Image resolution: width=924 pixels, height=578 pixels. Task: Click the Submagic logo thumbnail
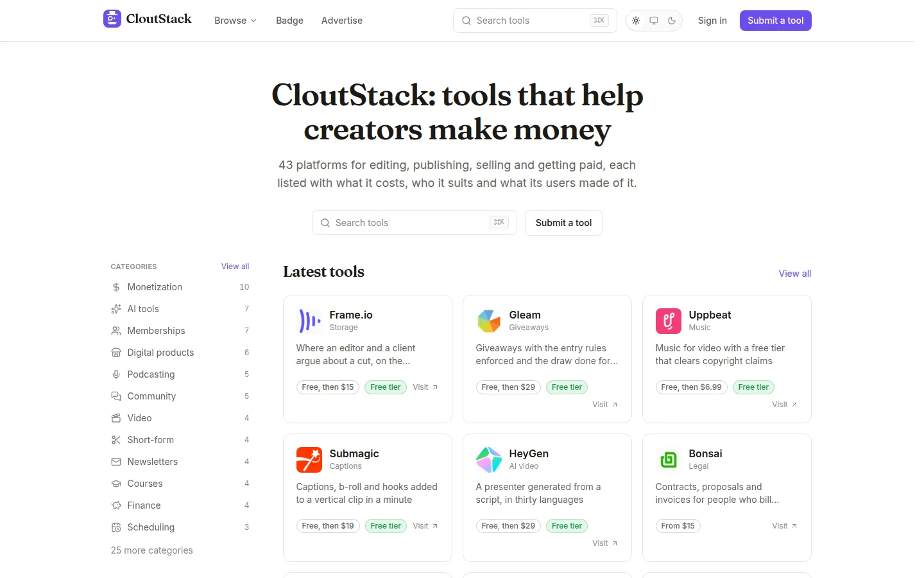point(309,460)
